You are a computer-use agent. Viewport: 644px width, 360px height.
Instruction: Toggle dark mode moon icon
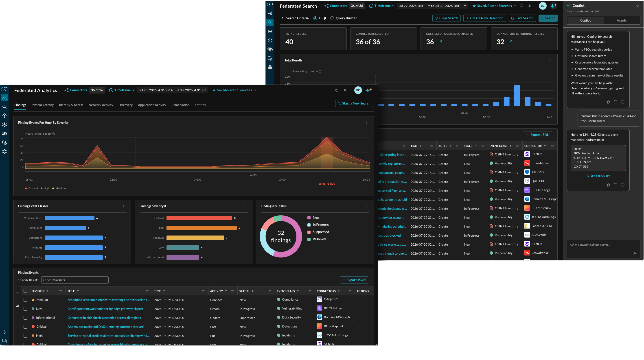point(4,332)
